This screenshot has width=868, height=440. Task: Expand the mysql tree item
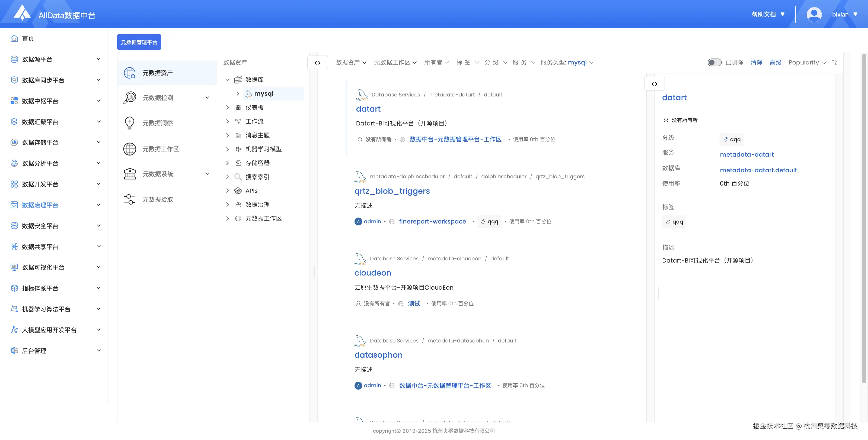coord(238,93)
